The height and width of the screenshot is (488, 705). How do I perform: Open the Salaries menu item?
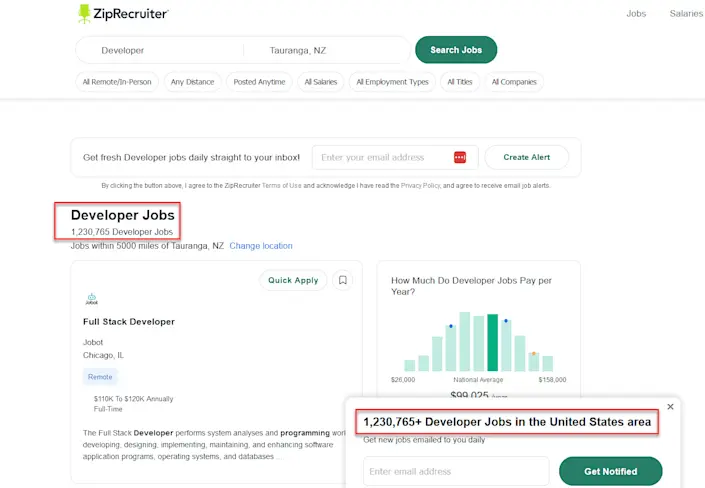[x=686, y=13]
